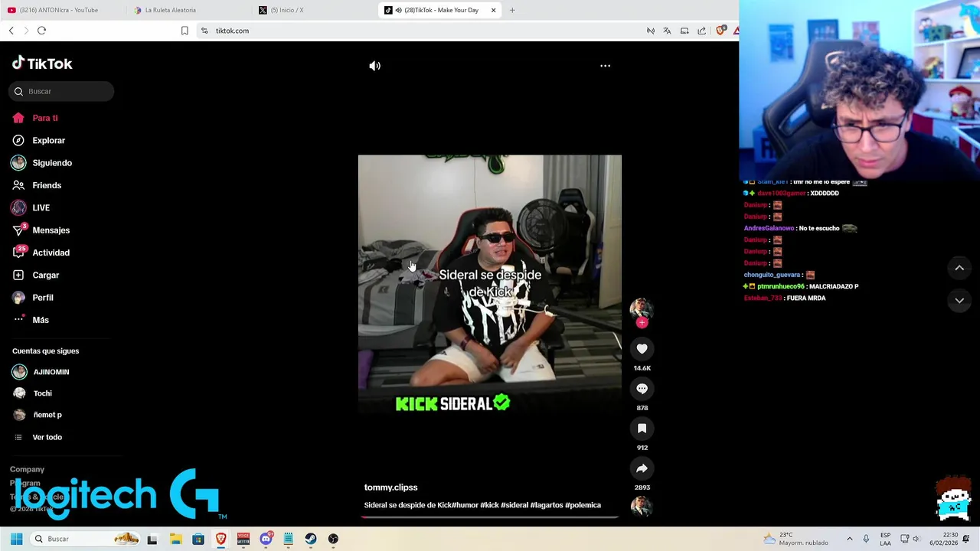Open the sound disc avatar at bottom right
This screenshot has height=551, width=980.
click(642, 506)
